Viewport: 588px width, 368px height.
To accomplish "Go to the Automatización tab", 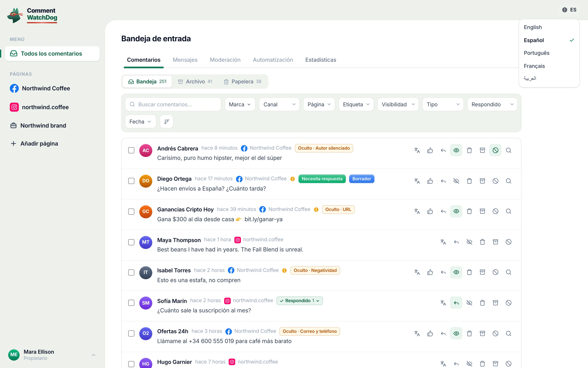I will (273, 60).
